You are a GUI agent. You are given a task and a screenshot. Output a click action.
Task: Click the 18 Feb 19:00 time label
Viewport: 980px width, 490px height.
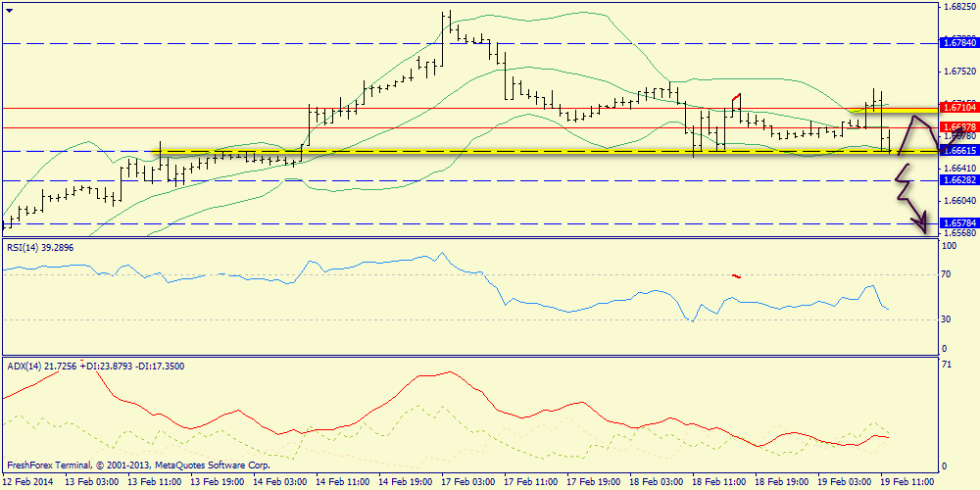[781, 482]
